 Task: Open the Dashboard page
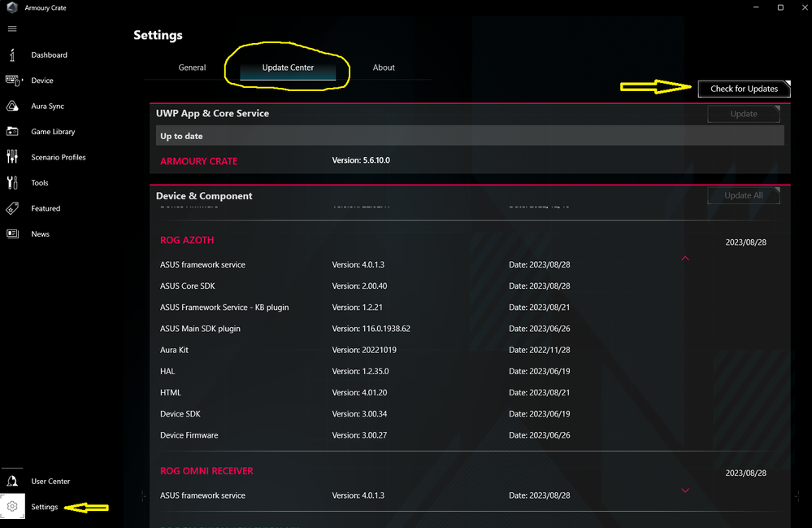[x=50, y=55]
